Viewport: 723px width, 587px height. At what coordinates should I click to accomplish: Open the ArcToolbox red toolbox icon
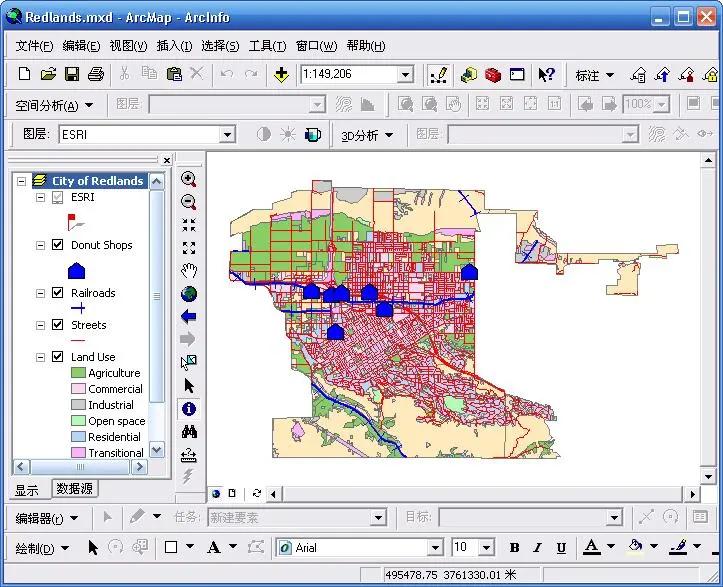493,74
